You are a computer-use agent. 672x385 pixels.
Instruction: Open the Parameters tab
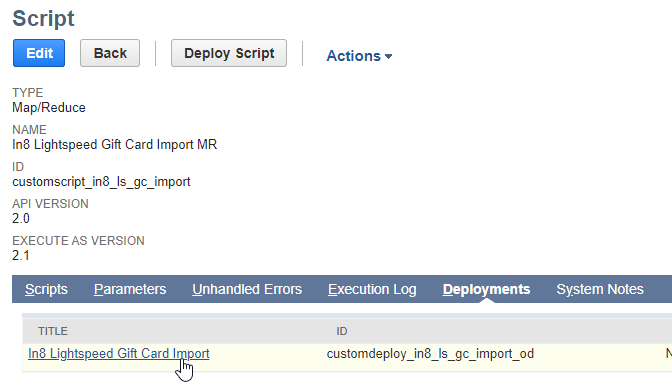[x=130, y=289]
